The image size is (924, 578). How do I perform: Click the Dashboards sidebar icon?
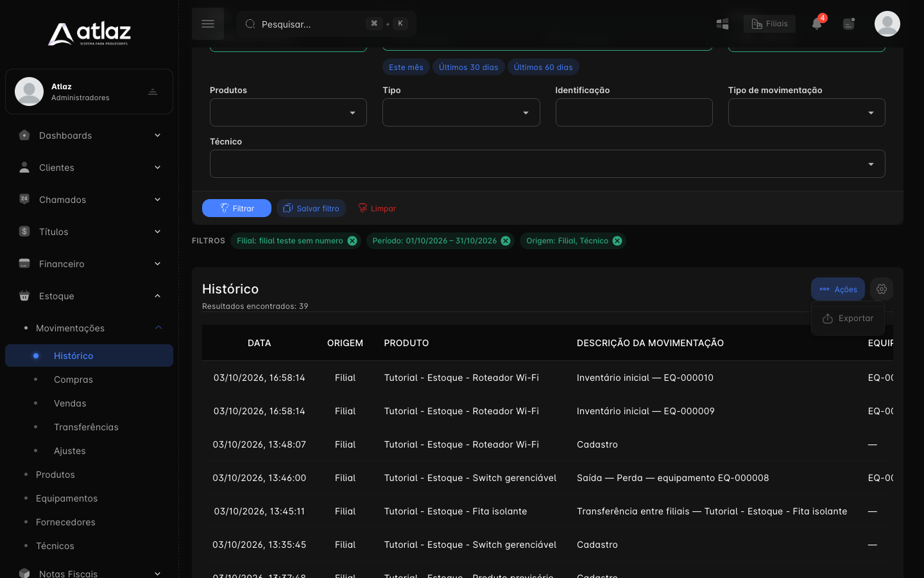[24, 136]
